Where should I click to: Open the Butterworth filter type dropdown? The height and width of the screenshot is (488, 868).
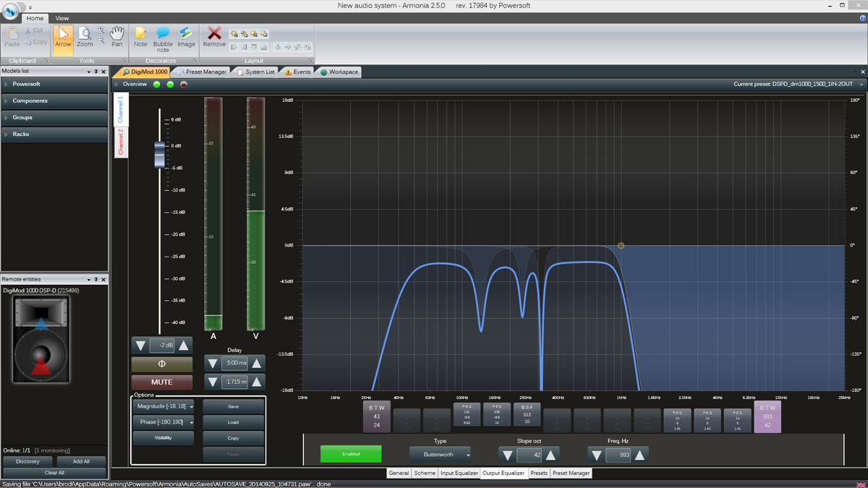click(441, 455)
